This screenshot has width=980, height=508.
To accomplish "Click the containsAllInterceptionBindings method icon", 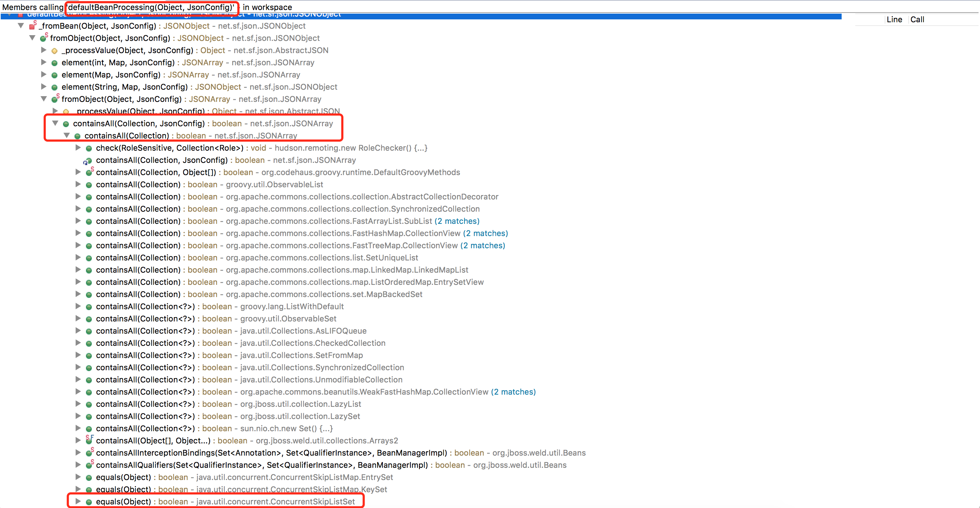I will tap(90, 452).
